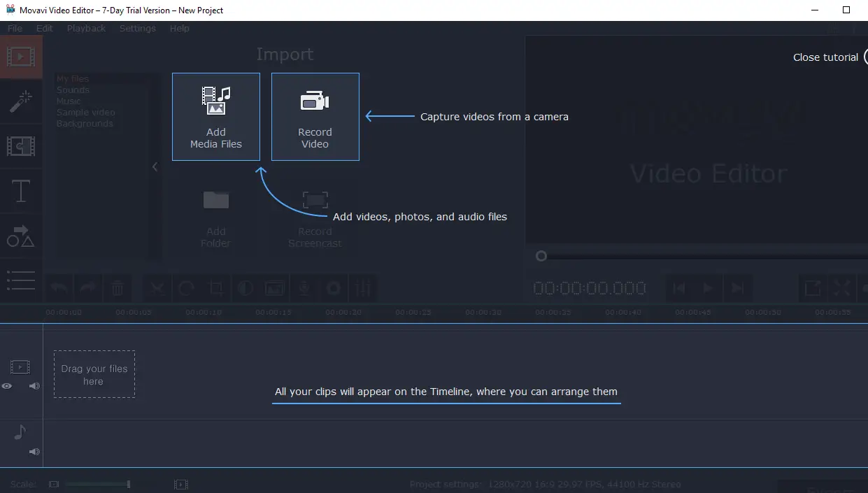Open the Stickers and shapes tab
Screen dimensions: 868x493
pos(21,236)
